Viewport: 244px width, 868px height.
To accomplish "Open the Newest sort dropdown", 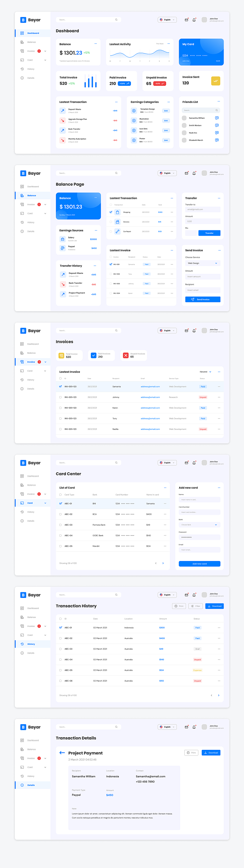I will pyautogui.click(x=205, y=372).
